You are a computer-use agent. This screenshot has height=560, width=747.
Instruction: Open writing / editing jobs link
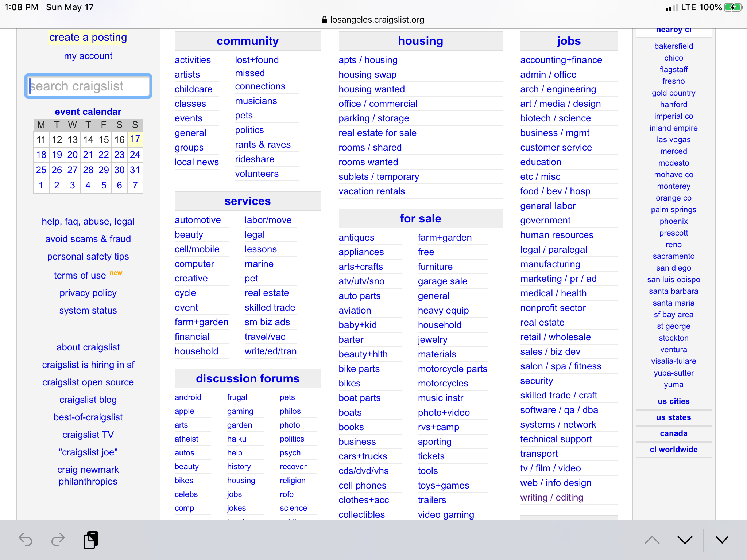552,497
